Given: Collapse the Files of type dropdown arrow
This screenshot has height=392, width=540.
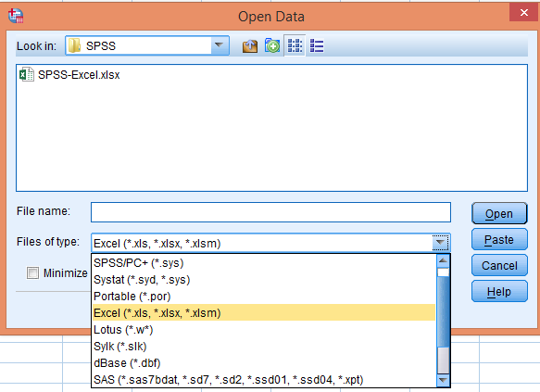Looking at the screenshot, I should pyautogui.click(x=440, y=243).
